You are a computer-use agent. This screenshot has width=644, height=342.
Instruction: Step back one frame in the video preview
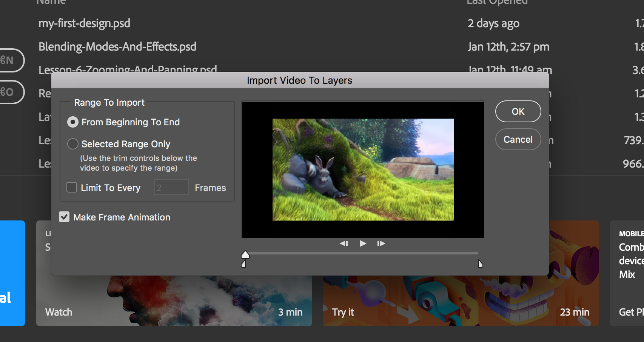click(344, 243)
